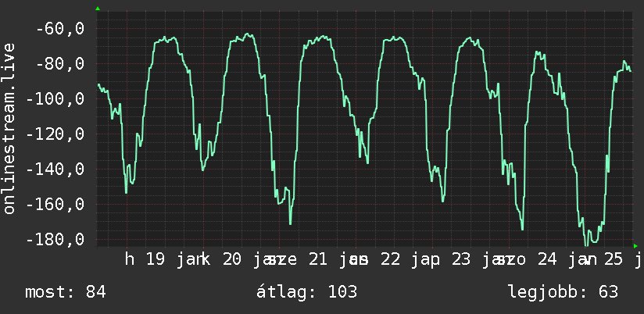
Task: Select the 'legjobb: 63' best value text
Action: (x=563, y=292)
